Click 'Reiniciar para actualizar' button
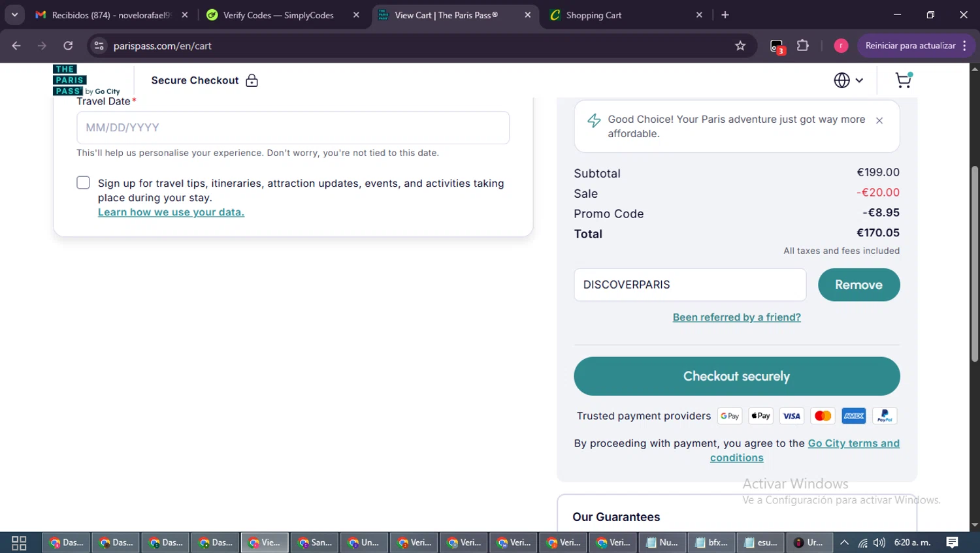980x553 pixels. [910, 46]
